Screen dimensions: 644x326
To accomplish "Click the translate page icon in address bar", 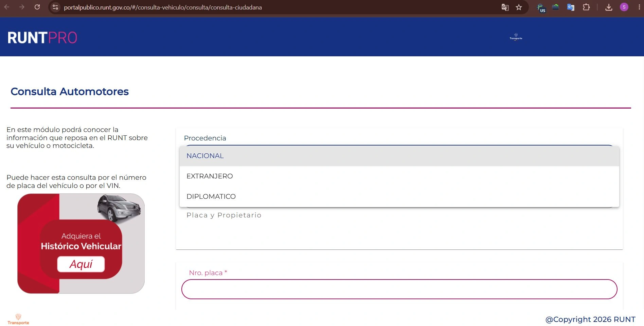I will point(505,7).
